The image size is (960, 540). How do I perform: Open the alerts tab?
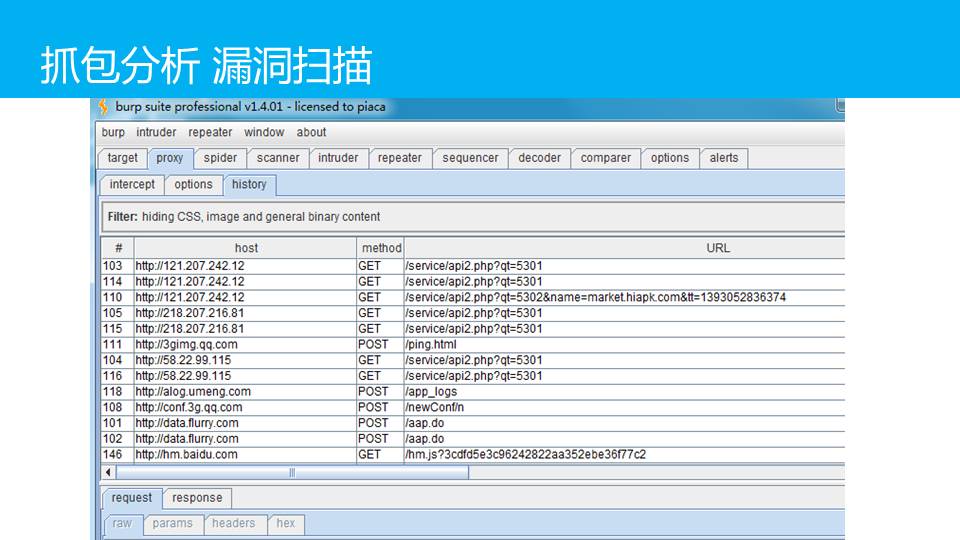point(724,158)
